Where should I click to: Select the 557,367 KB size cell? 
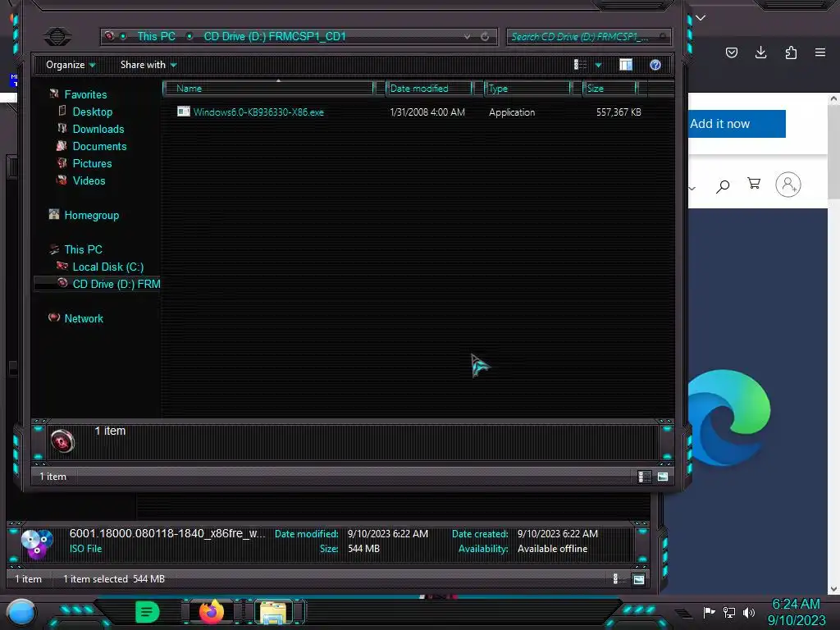pyautogui.click(x=619, y=112)
